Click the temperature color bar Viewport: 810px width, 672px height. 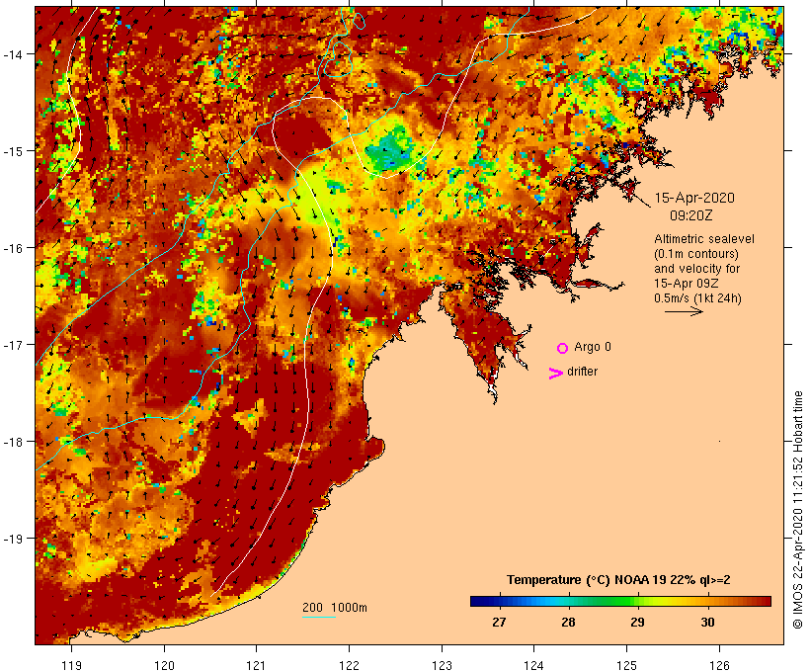click(x=620, y=601)
